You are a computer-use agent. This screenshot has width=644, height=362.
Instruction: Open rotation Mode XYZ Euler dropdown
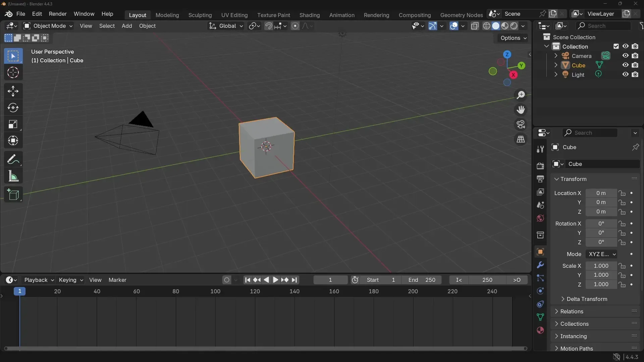601,254
